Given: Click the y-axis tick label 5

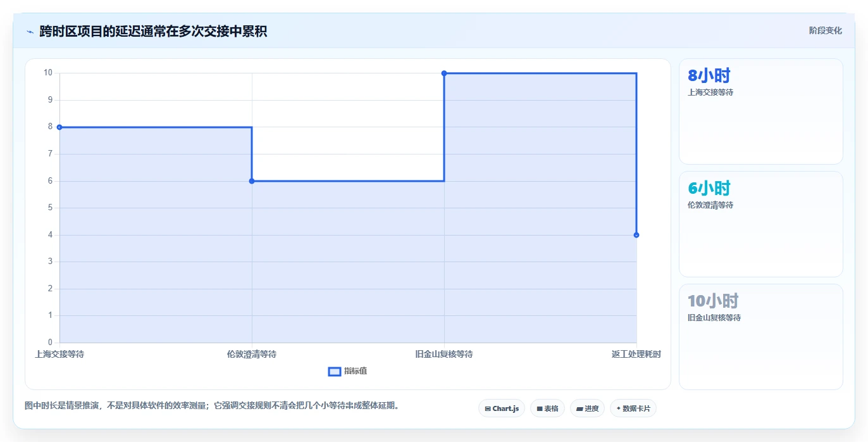Looking at the screenshot, I should point(51,208).
